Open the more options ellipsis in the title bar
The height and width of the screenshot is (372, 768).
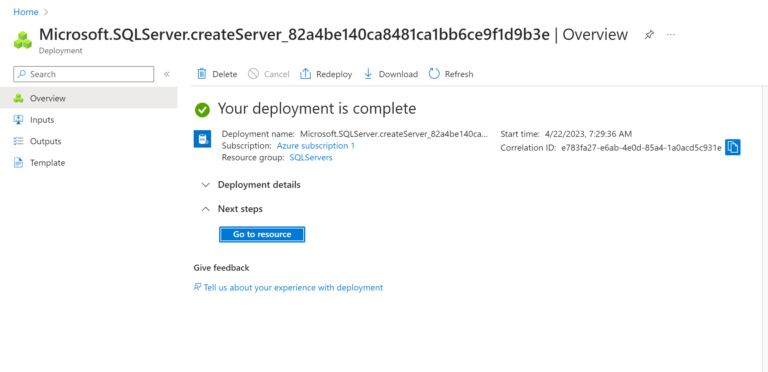tap(671, 35)
